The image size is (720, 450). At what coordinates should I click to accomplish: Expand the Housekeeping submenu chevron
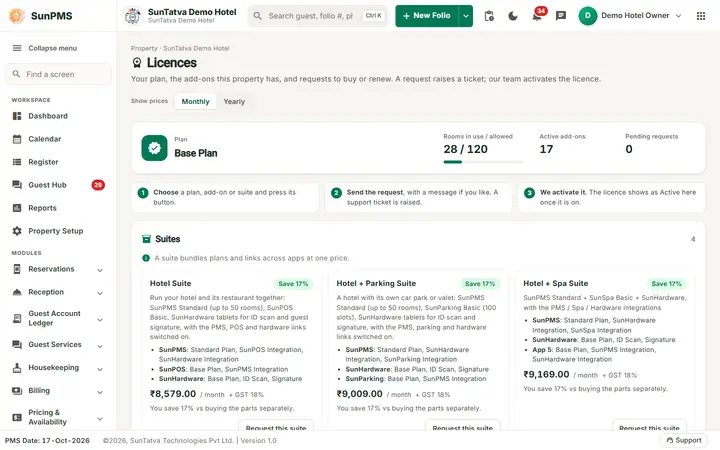[x=100, y=369]
